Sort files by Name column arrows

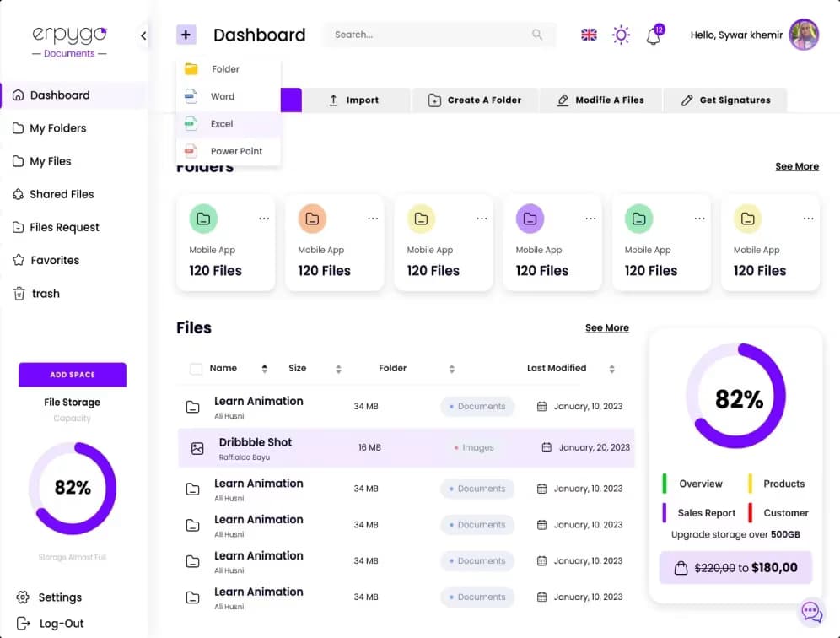(x=265, y=369)
